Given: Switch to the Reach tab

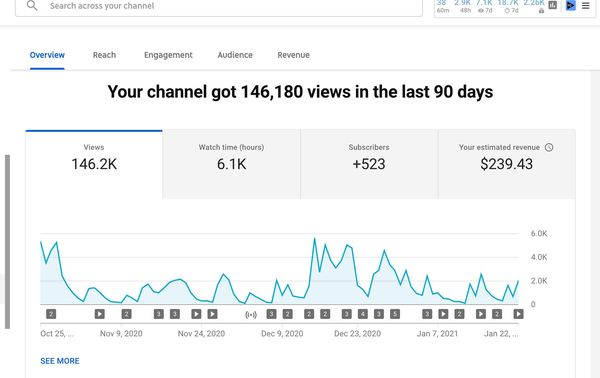Looking at the screenshot, I should 104,55.
